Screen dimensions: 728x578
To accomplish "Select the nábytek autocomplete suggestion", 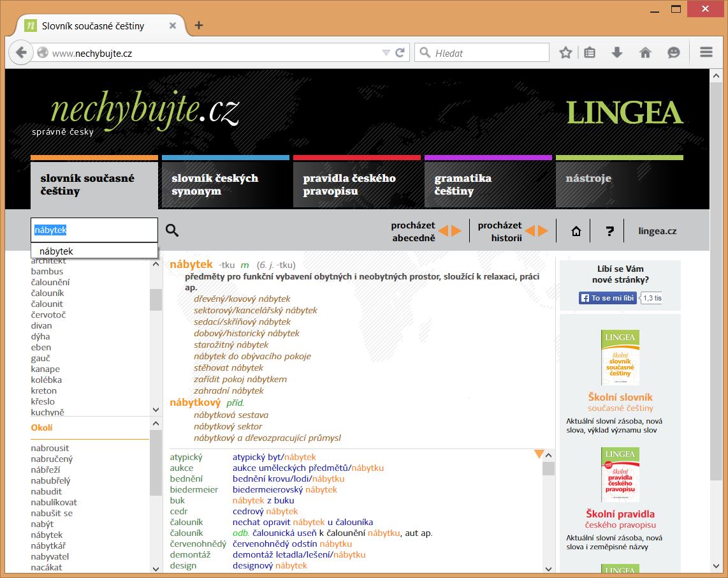I will tap(94, 251).
